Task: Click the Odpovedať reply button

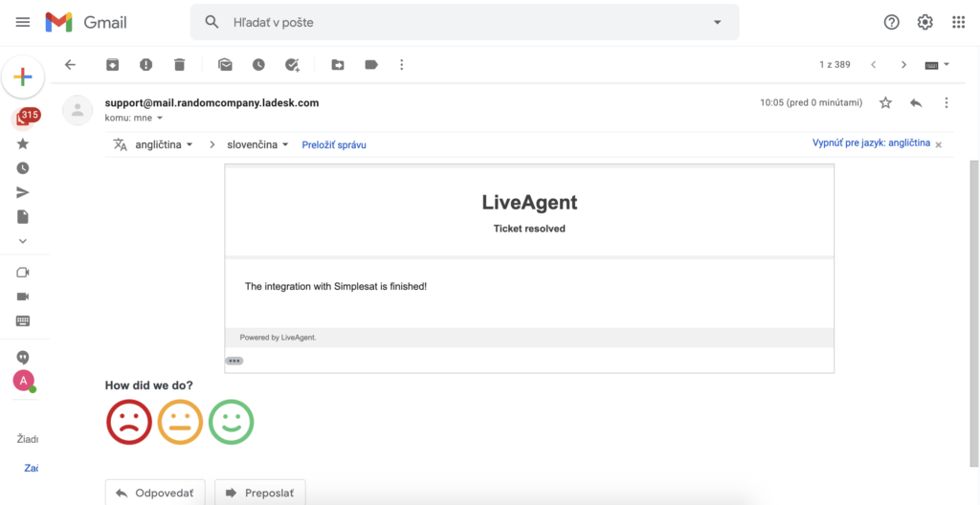Action: tap(155, 493)
